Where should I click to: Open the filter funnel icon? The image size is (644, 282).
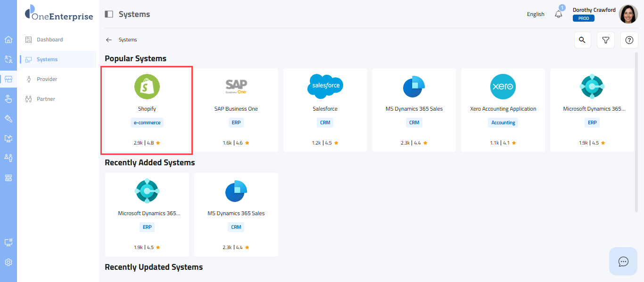click(606, 40)
